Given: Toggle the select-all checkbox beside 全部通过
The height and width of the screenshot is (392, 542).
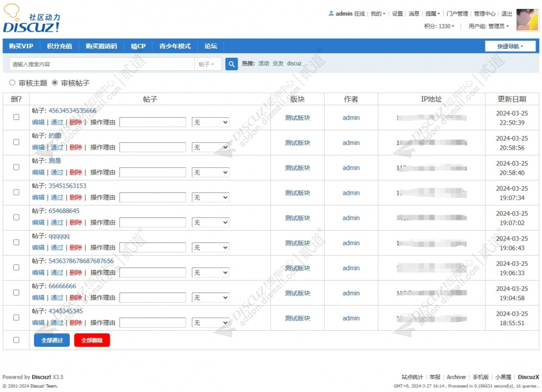Looking at the screenshot, I should 16,340.
